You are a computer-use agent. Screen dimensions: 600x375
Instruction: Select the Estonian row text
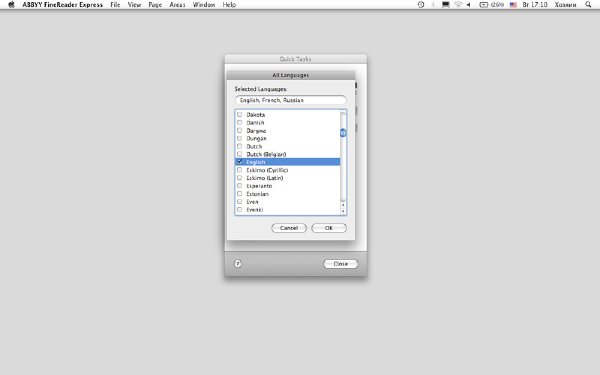(x=257, y=194)
